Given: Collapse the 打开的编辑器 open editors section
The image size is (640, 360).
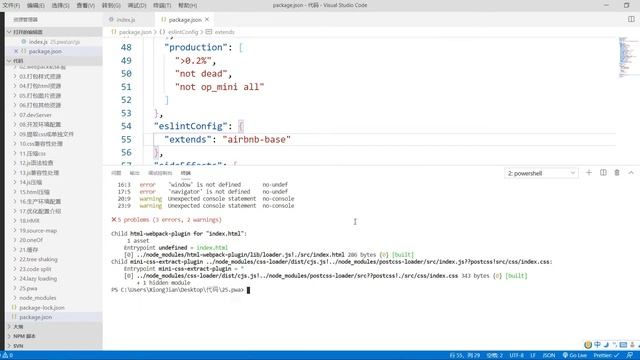Looking at the screenshot, I should [x=53, y=32].
